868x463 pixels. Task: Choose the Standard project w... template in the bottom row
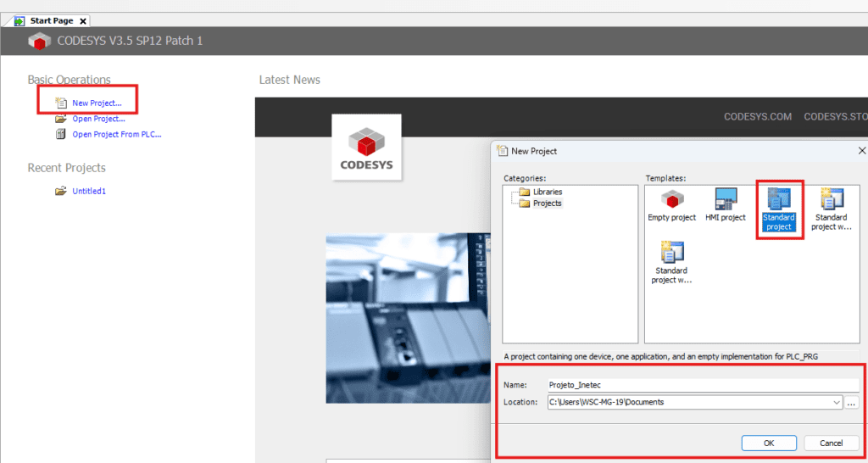pos(672,262)
